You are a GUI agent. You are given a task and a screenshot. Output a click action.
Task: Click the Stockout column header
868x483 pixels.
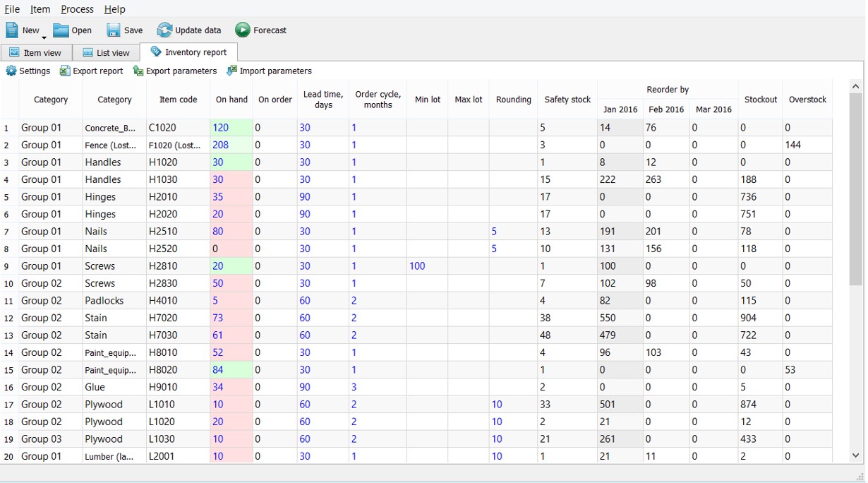pos(760,100)
